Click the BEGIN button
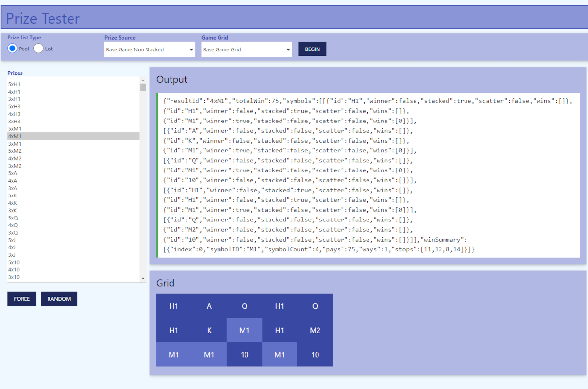Viewport: 588px width, 389px height. pos(312,49)
